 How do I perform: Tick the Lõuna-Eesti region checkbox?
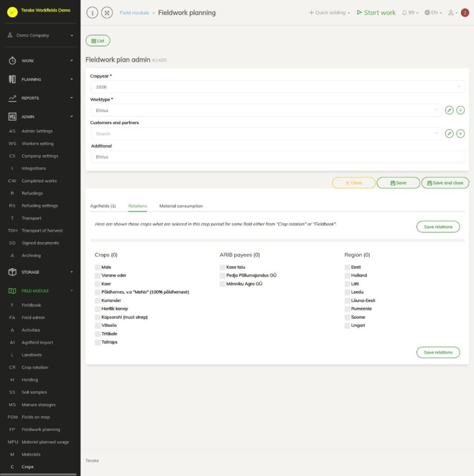347,301
